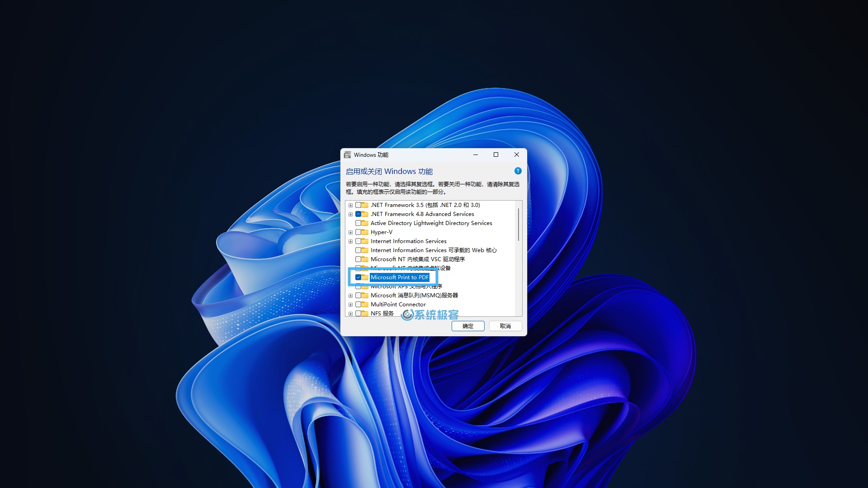The image size is (868, 488).
Task: Click the feature list vertical scrollbar thumb
Action: 519,225
